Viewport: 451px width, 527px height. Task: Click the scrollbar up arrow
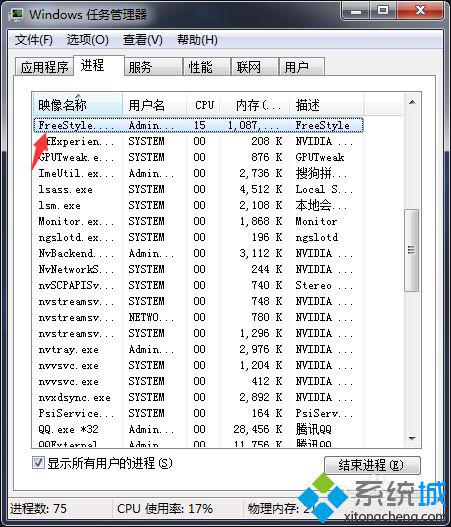pyautogui.click(x=412, y=102)
